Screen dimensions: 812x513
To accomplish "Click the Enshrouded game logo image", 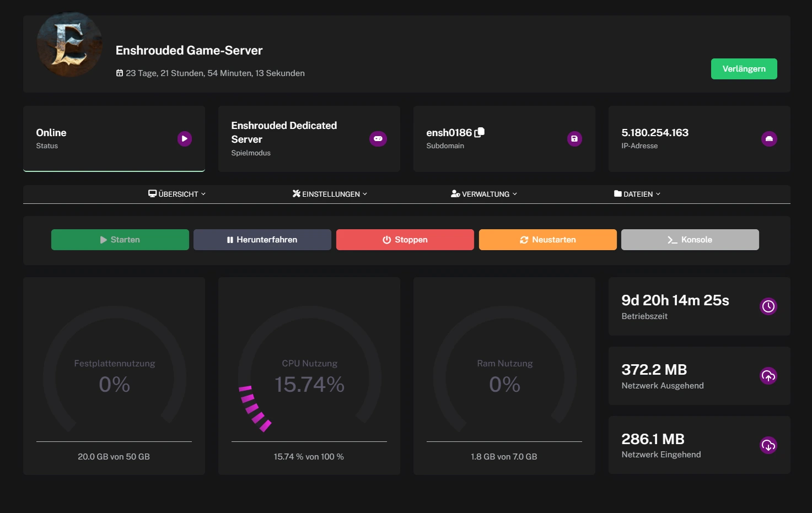I will (x=69, y=45).
